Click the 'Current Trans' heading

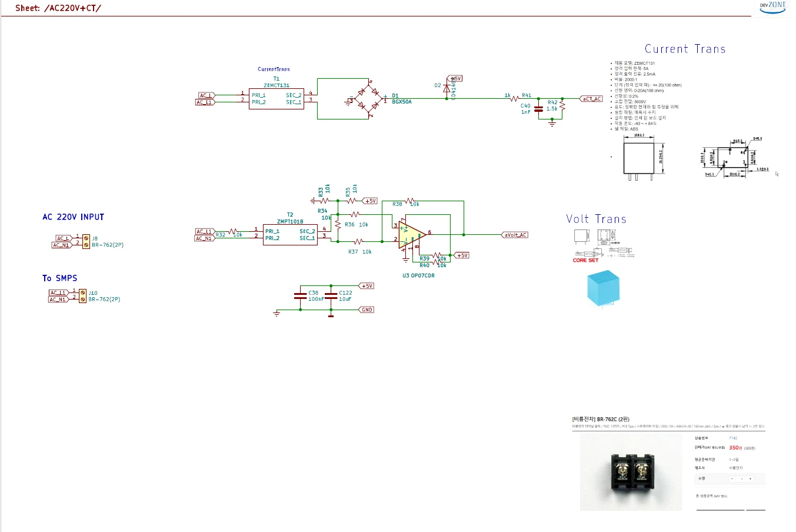(x=685, y=49)
